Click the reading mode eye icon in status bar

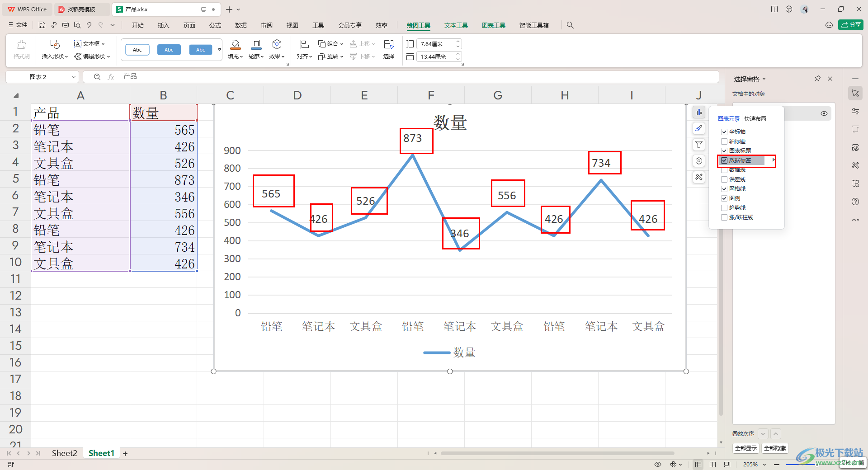point(658,465)
